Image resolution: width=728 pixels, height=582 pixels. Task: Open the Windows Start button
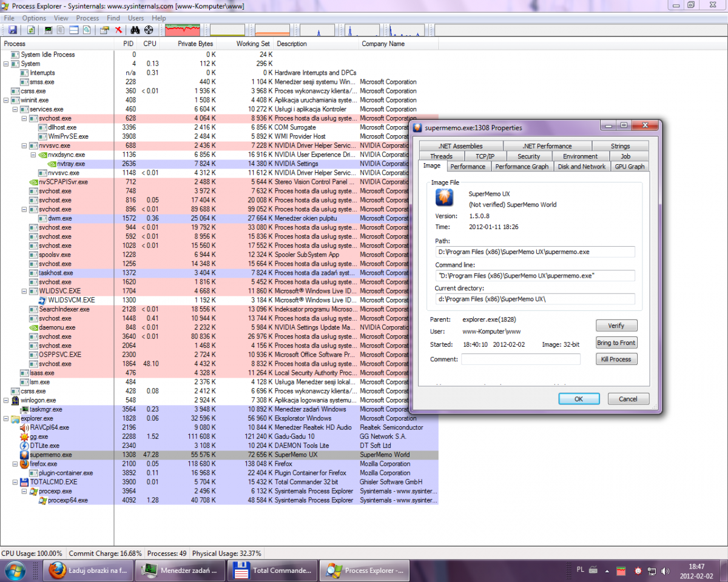pyautogui.click(x=16, y=570)
